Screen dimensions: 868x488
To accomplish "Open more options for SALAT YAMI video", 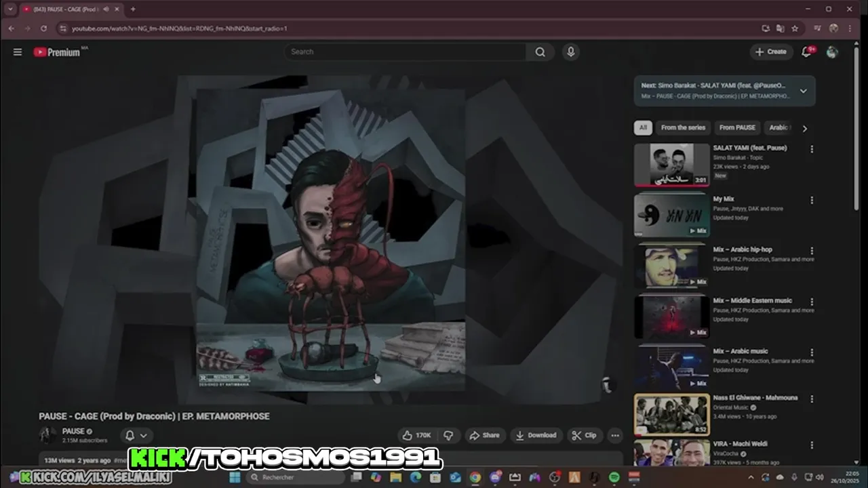I will pos(812,149).
